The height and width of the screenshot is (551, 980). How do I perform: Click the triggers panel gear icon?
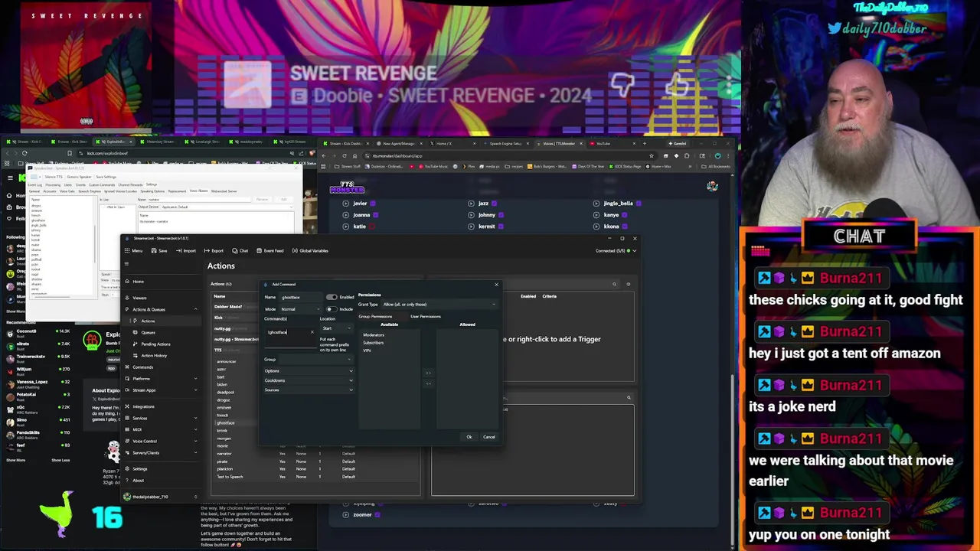(629, 284)
